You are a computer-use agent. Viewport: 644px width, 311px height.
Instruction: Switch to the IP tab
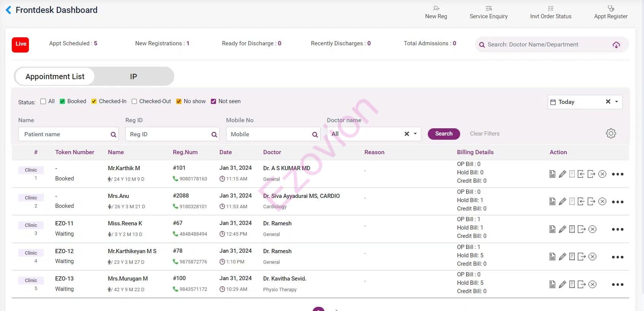133,77
